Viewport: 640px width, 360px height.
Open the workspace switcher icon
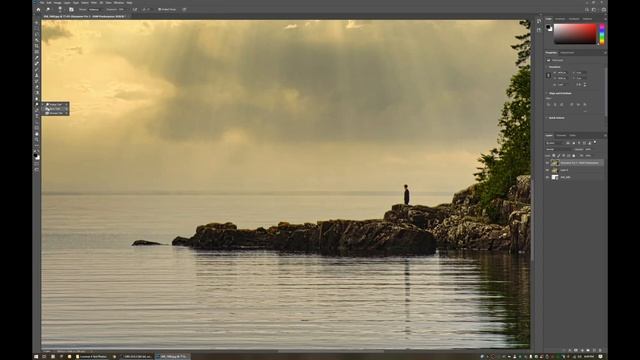coord(594,9)
